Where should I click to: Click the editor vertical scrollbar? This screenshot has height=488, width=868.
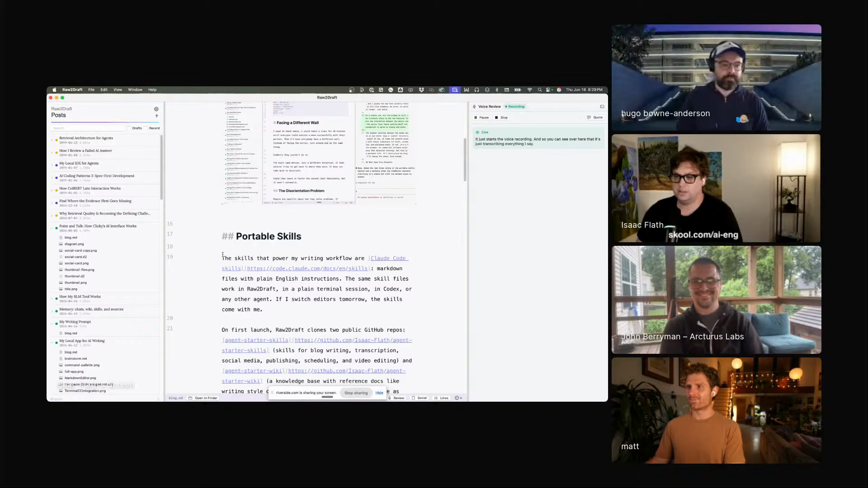pyautogui.click(x=465, y=160)
